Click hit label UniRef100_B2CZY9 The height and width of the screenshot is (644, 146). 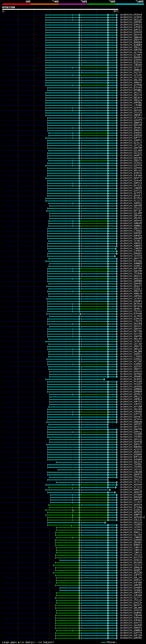point(131,557)
